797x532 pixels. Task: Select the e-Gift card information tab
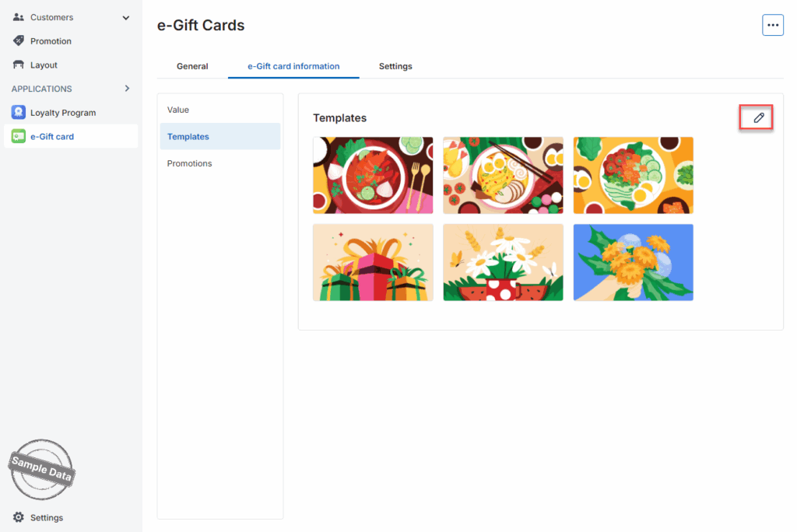[293, 66]
